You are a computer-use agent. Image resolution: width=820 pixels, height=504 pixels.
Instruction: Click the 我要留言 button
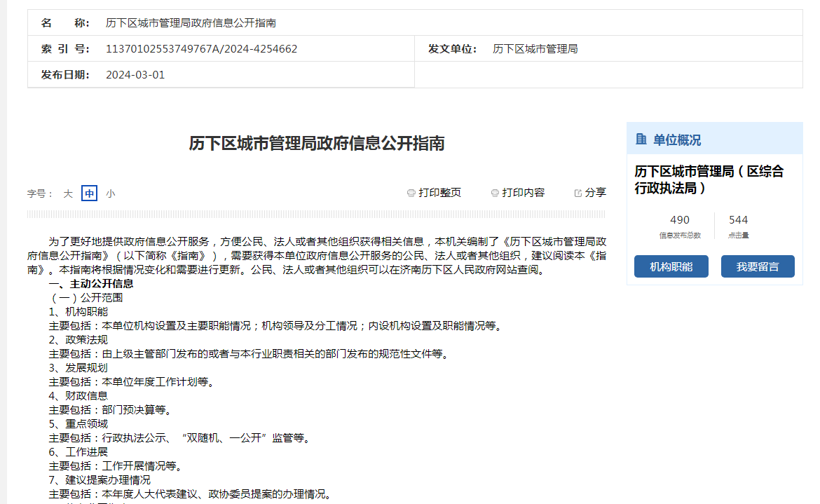pyautogui.click(x=758, y=266)
